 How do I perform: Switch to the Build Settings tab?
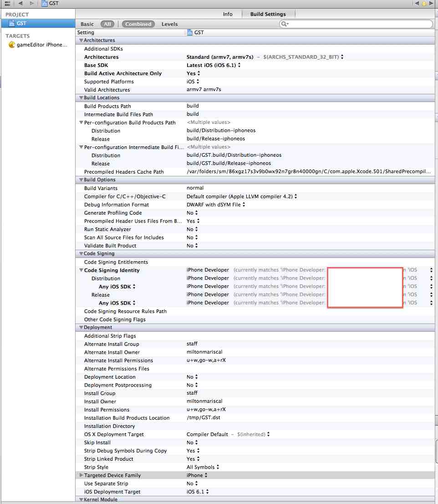(x=268, y=14)
